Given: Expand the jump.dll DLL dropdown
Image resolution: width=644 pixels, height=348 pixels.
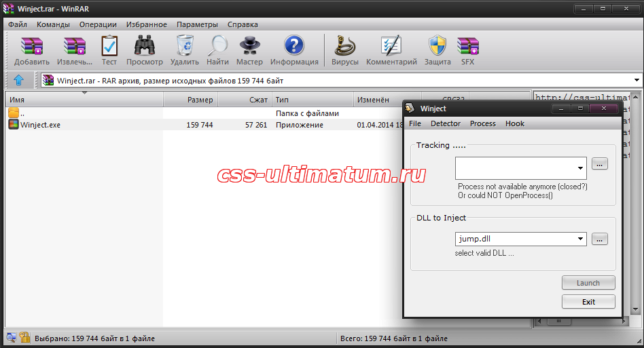Looking at the screenshot, I should tap(580, 239).
